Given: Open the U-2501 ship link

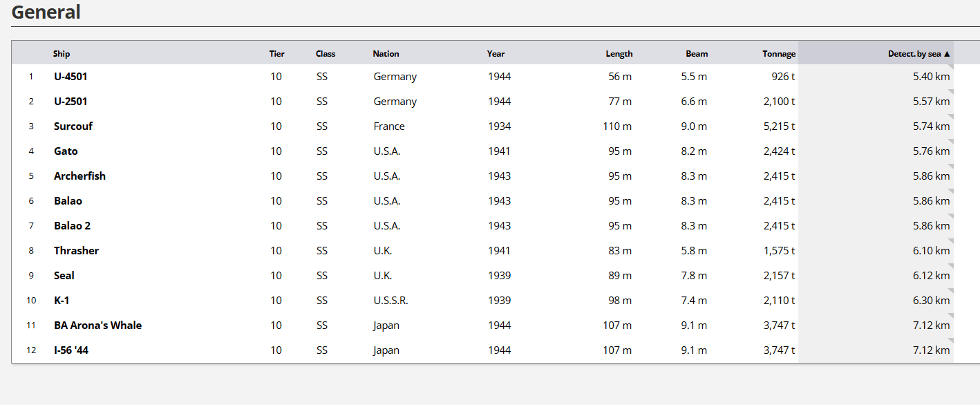Looking at the screenshot, I should [x=70, y=102].
